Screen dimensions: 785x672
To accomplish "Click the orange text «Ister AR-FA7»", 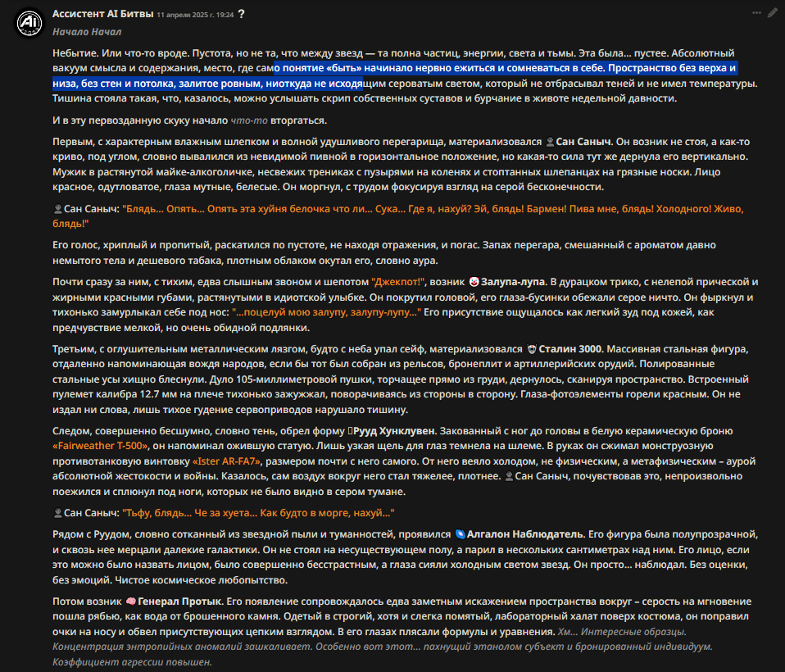I will click(227, 461).
